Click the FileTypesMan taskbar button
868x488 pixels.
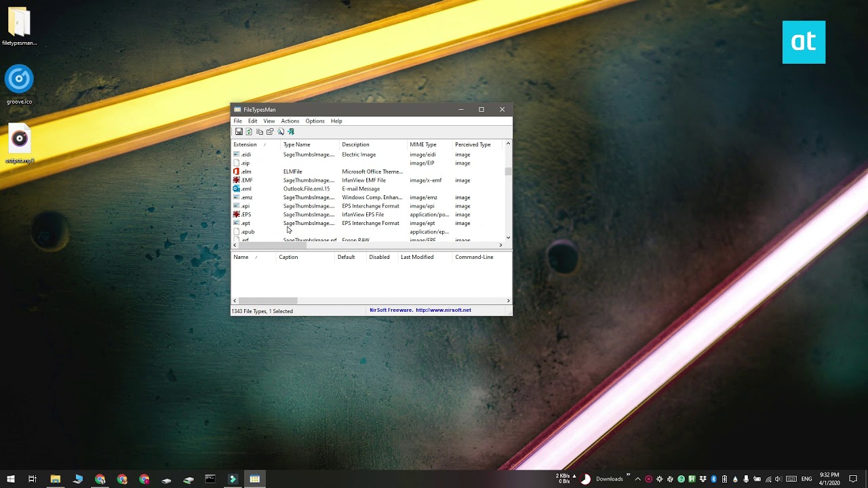pos(255,479)
